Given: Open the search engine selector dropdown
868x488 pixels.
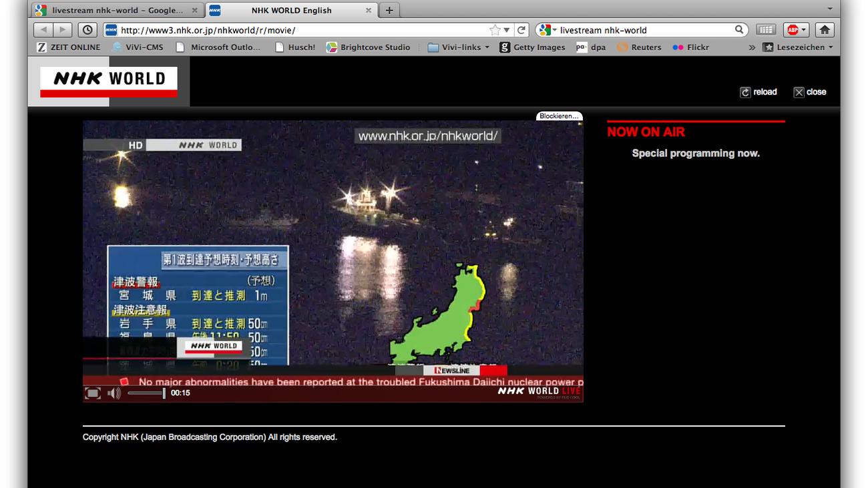Looking at the screenshot, I should coord(548,30).
